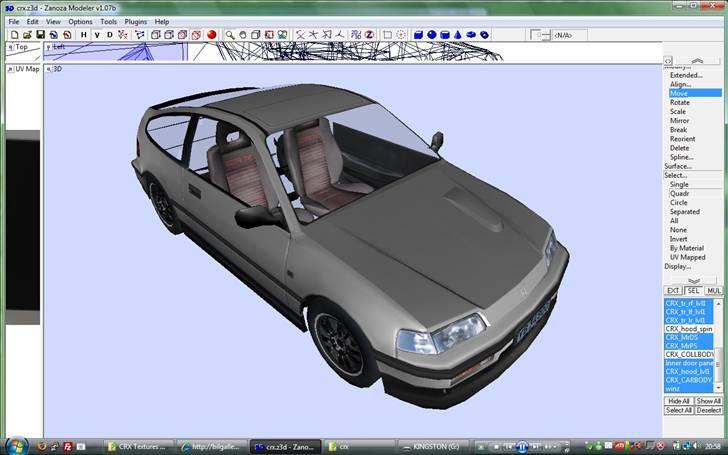Open the File menu
The width and height of the screenshot is (728, 455).
(x=14, y=22)
